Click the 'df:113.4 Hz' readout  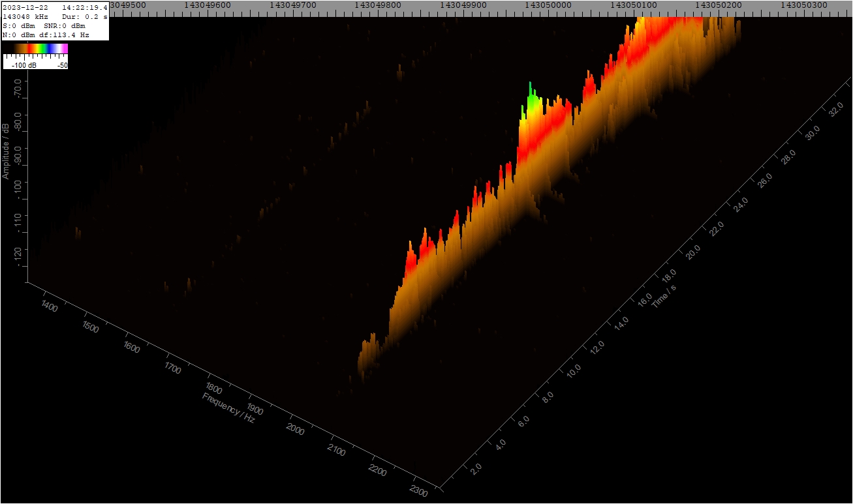tap(64, 35)
